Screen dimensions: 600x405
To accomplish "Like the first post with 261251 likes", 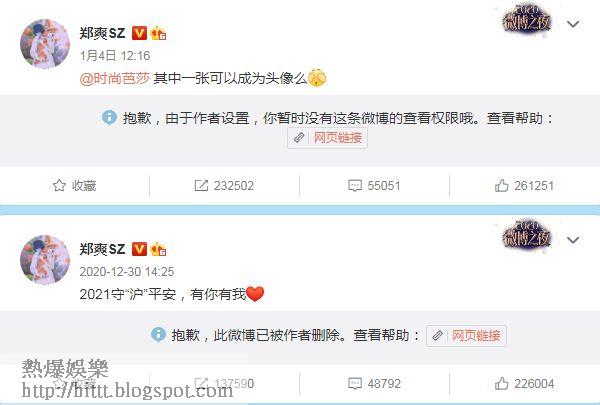I will click(501, 186).
